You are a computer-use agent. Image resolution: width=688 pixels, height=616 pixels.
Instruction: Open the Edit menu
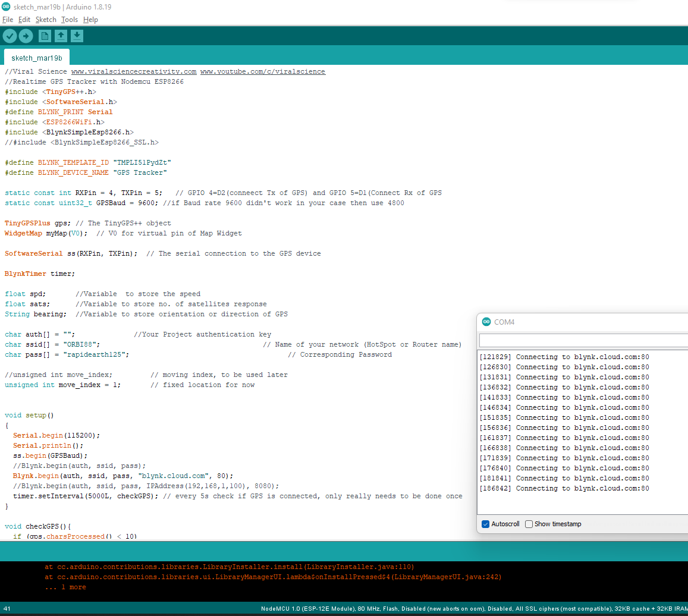click(x=24, y=20)
